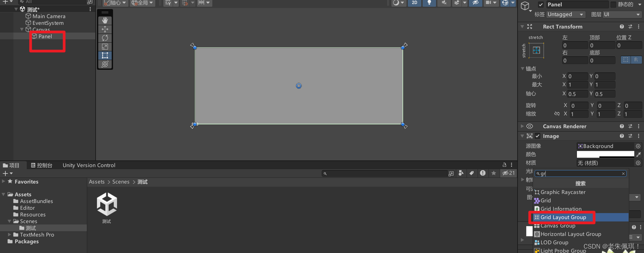Open material object picker circle
Viewport: 644px width, 253px height.
(x=638, y=163)
